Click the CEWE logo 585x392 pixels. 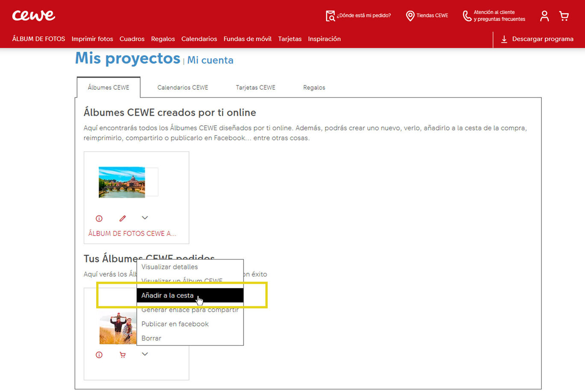(x=34, y=15)
